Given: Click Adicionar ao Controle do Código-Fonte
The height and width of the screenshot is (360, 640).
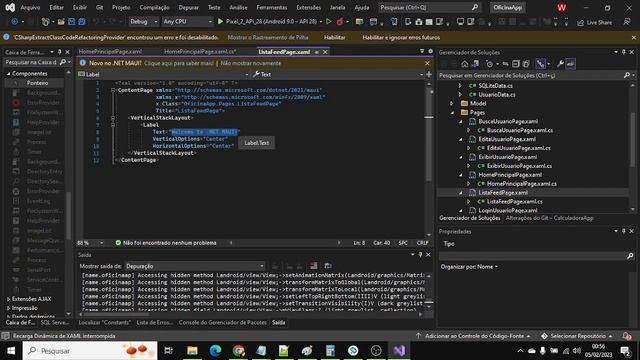Looking at the screenshot, I should [x=473, y=336].
